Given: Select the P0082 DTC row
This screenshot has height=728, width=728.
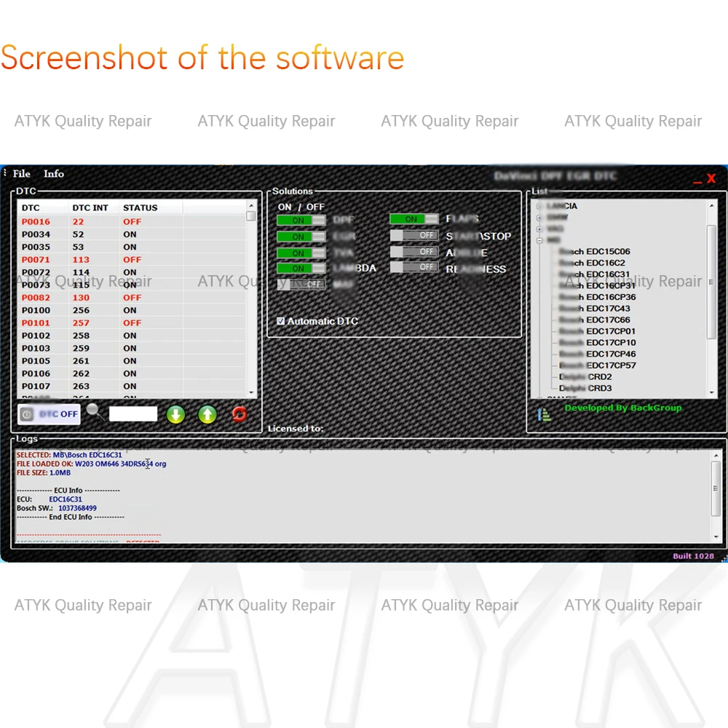Looking at the screenshot, I should pyautogui.click(x=131, y=298).
